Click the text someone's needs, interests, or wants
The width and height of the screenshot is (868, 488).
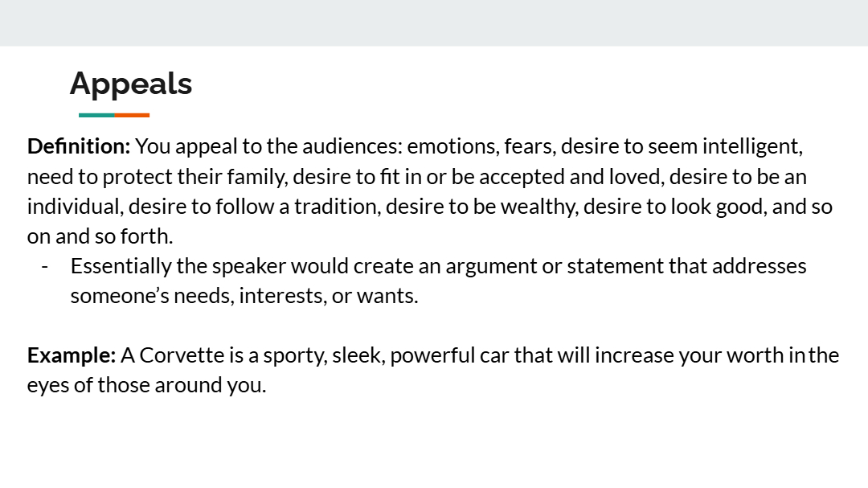click(x=244, y=296)
